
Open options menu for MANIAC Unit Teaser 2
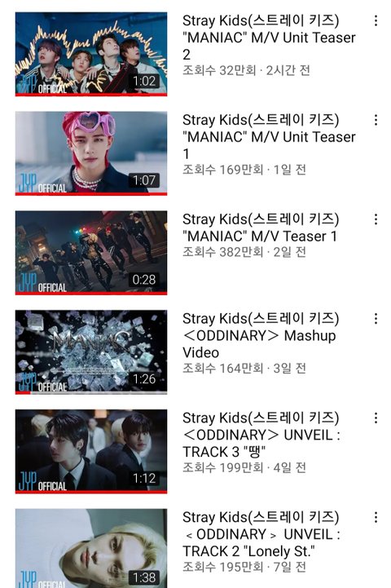(x=376, y=20)
